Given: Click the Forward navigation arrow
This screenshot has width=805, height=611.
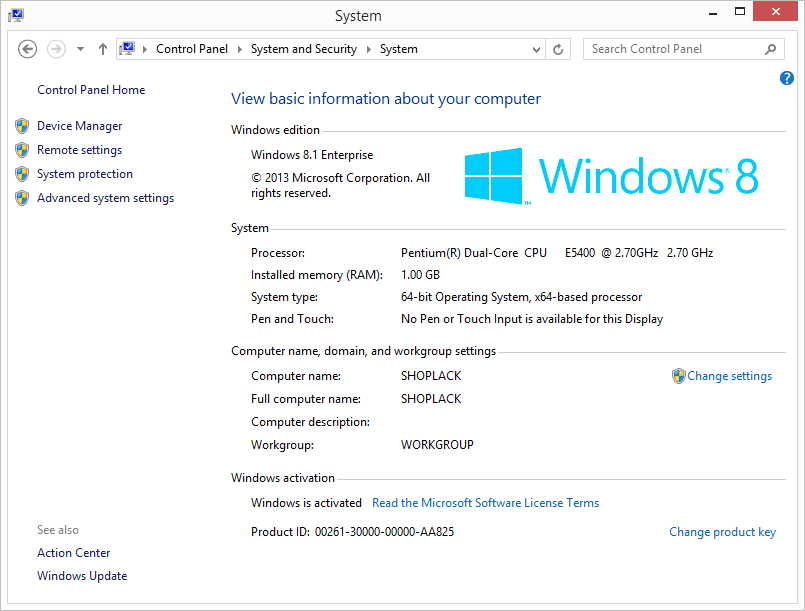Looking at the screenshot, I should tap(56, 49).
